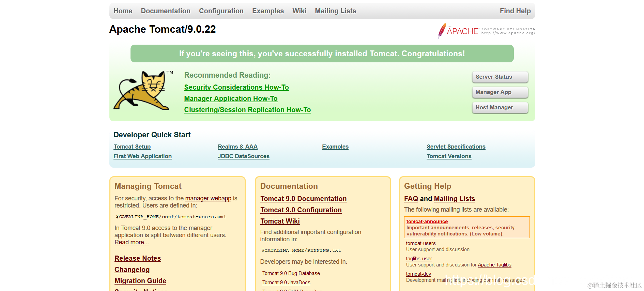The height and width of the screenshot is (291, 644).
Task: Click the successfully installed Tomcat congratulations banner
Action: click(x=322, y=53)
